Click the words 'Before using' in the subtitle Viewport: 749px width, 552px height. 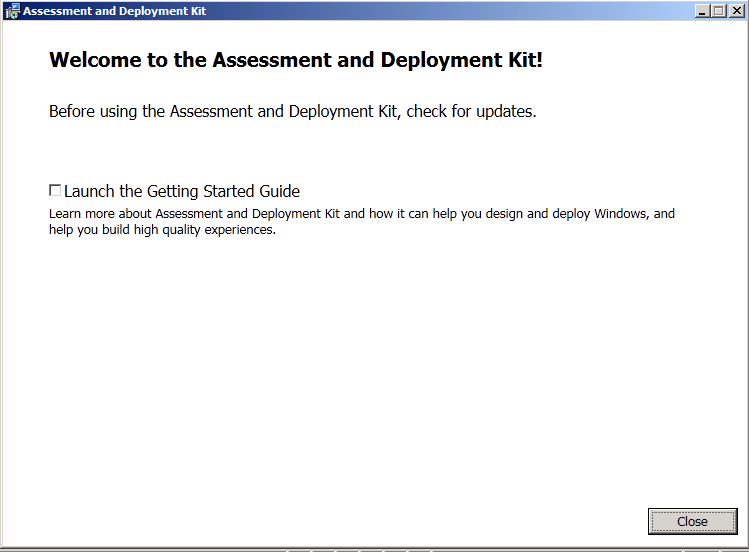pos(93,112)
